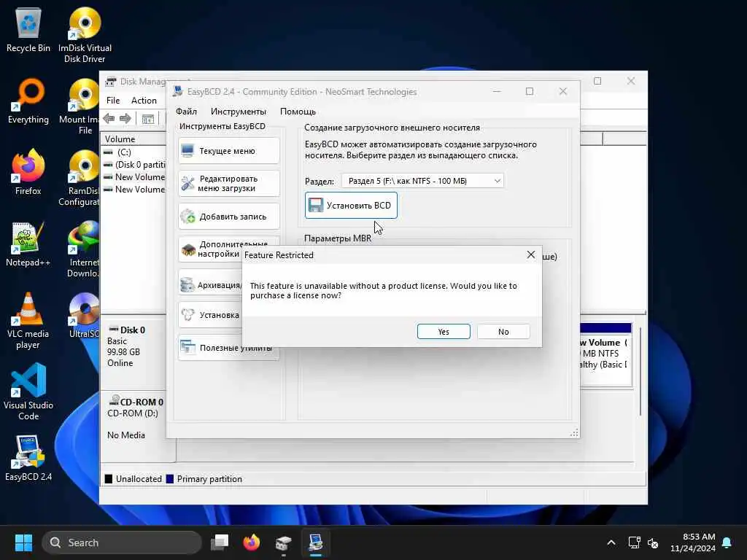Switch to Disk Management taskbar icon
Image resolution: width=747 pixels, height=560 pixels.
point(284,542)
